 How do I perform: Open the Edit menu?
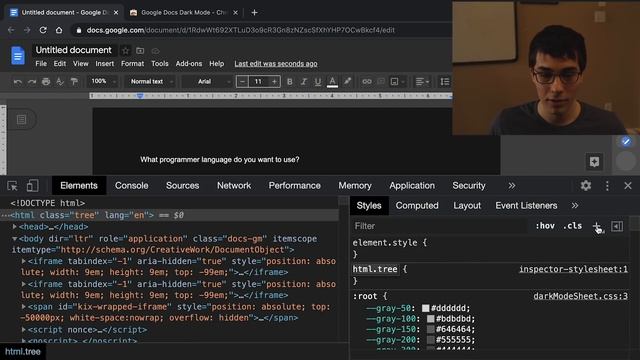(x=60, y=64)
